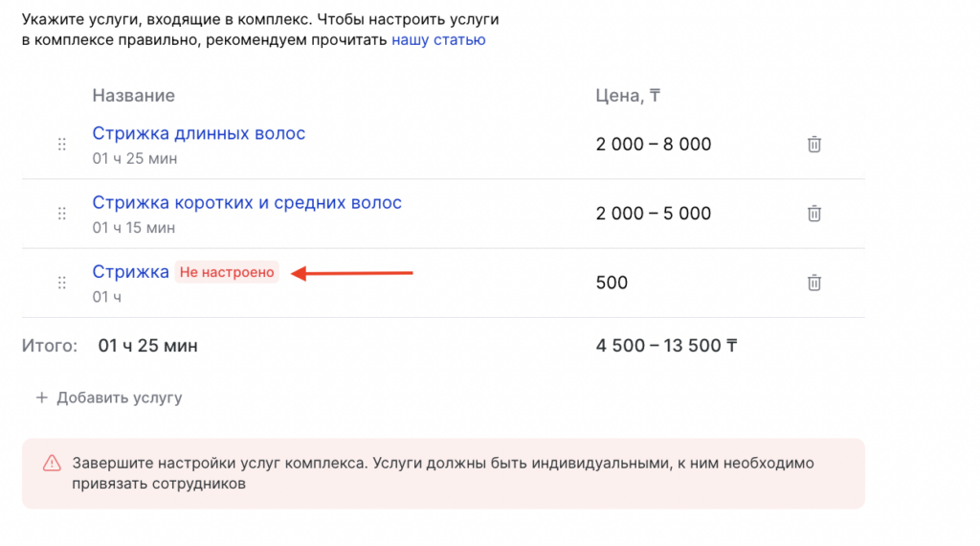Open Стрижка коротких и средних волос service
The height and width of the screenshot is (546, 980).
click(247, 203)
